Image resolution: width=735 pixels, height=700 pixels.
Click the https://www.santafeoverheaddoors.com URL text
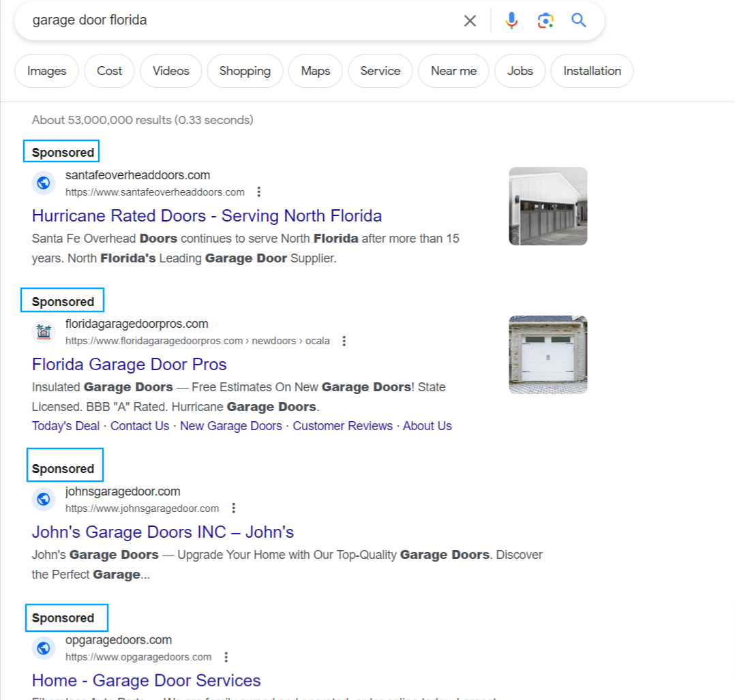coord(155,193)
